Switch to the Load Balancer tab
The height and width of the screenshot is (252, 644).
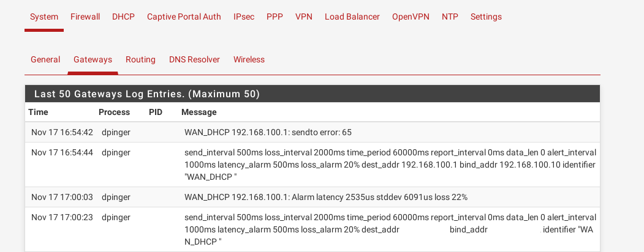(352, 17)
